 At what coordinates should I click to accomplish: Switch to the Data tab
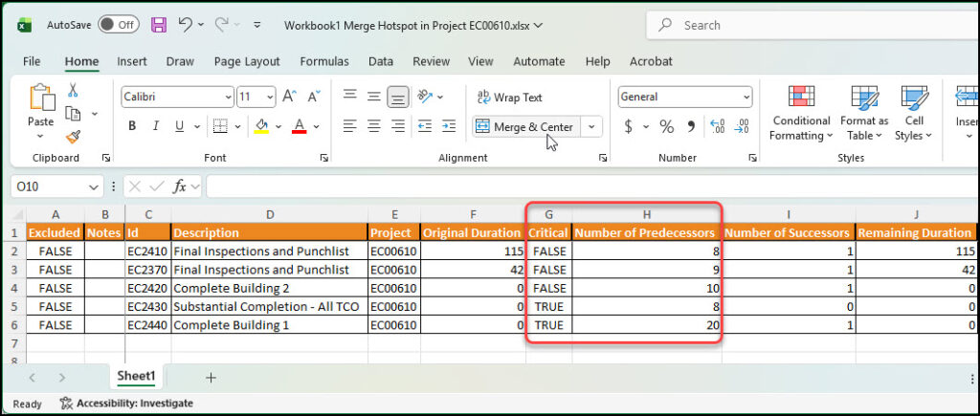point(381,61)
